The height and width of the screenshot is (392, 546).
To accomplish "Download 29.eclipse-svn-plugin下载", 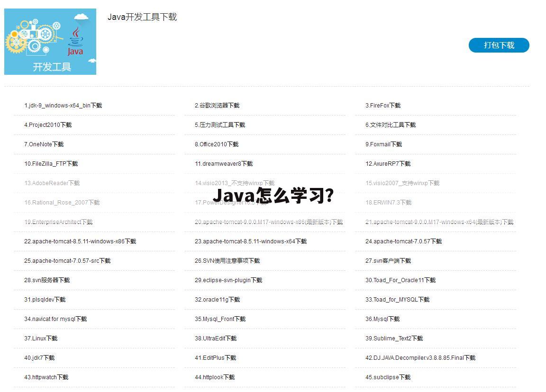I will coord(228,280).
